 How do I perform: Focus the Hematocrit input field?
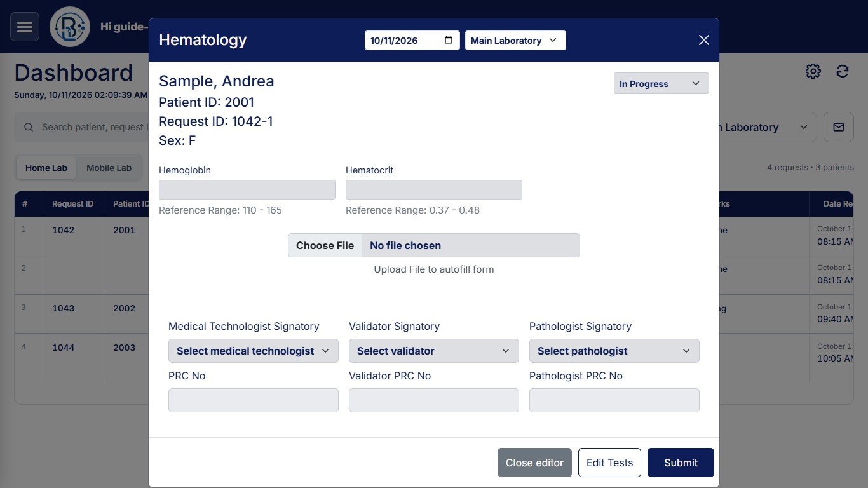(434, 189)
